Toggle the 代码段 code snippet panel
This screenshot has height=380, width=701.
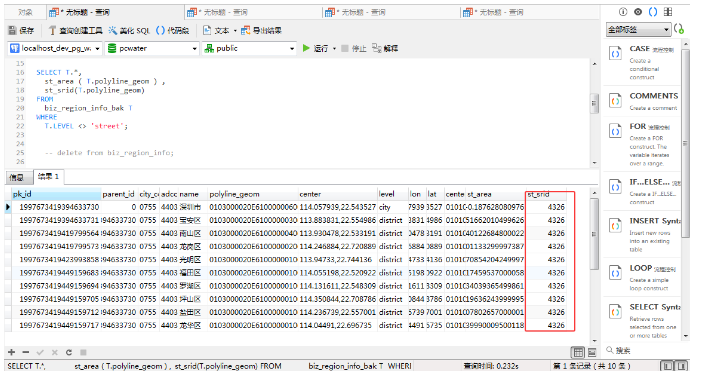pyautogui.click(x=173, y=30)
